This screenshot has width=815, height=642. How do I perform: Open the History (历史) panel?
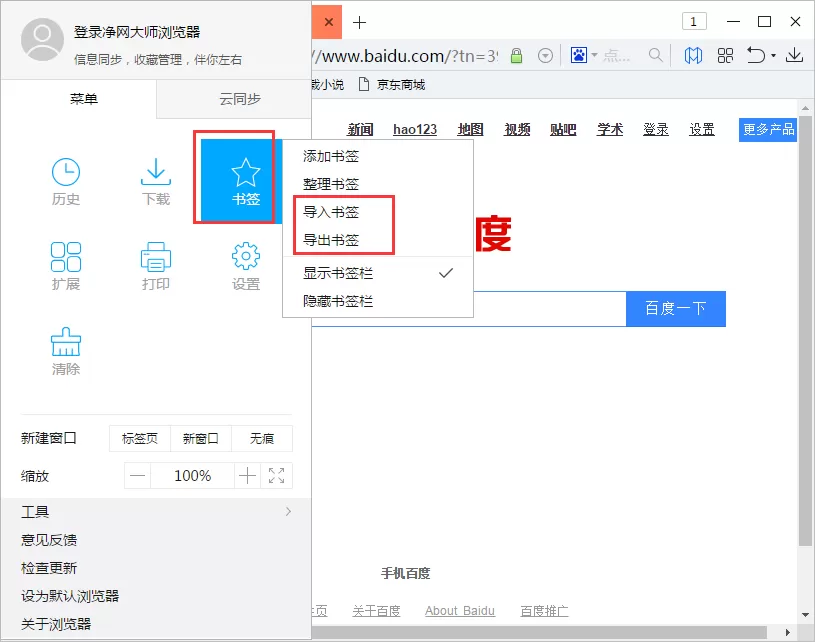[65, 181]
